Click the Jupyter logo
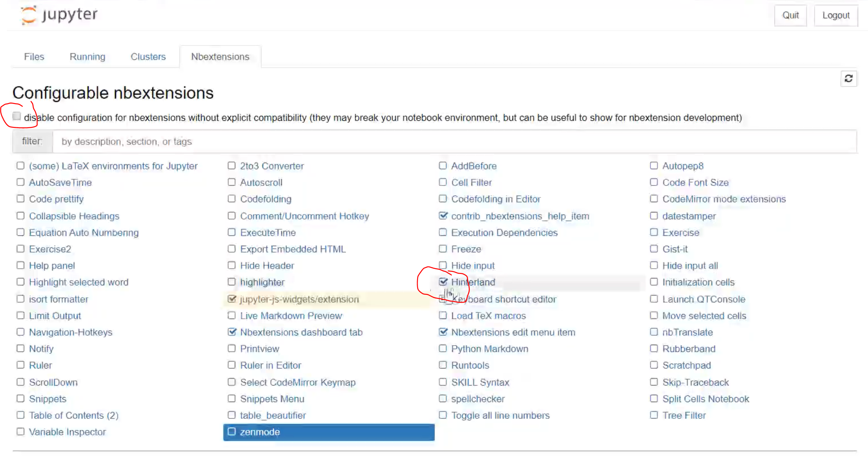The image size is (868, 459). (x=59, y=15)
